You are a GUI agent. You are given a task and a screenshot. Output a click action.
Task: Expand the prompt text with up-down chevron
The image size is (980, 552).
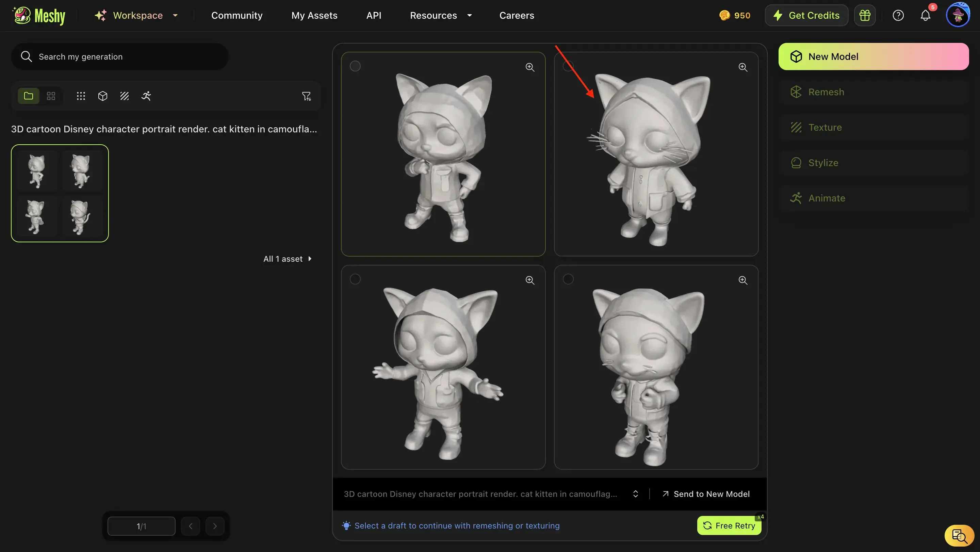tap(635, 494)
